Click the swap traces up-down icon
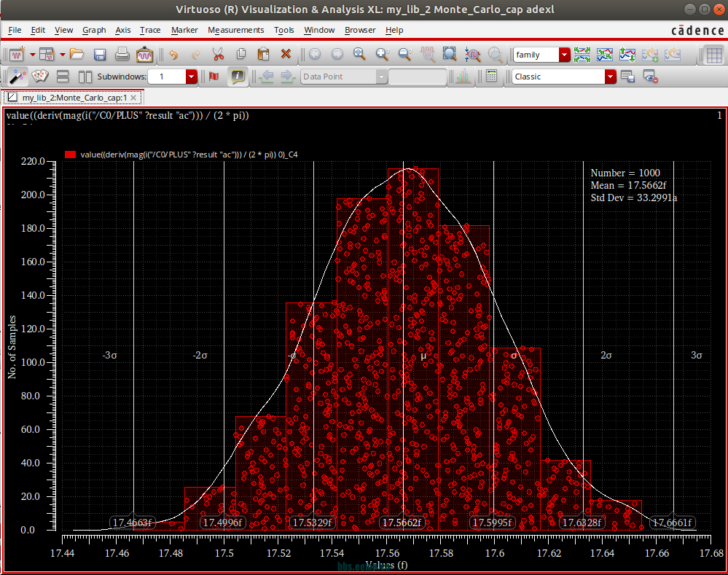Image resolution: width=728 pixels, height=575 pixels. coord(627,55)
